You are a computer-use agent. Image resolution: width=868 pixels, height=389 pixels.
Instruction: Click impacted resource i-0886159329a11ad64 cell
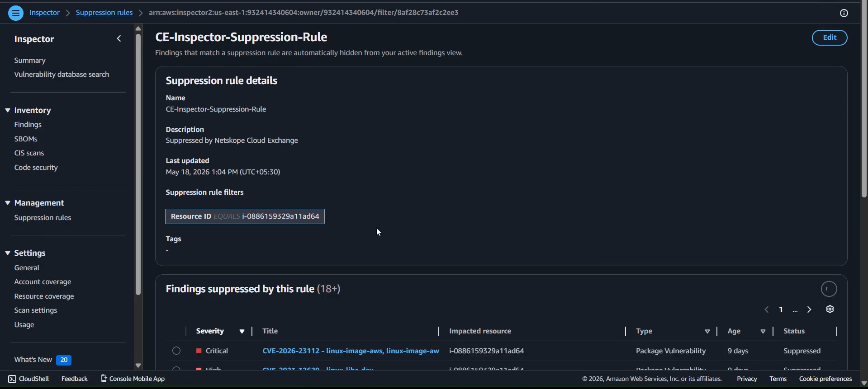(x=486, y=351)
